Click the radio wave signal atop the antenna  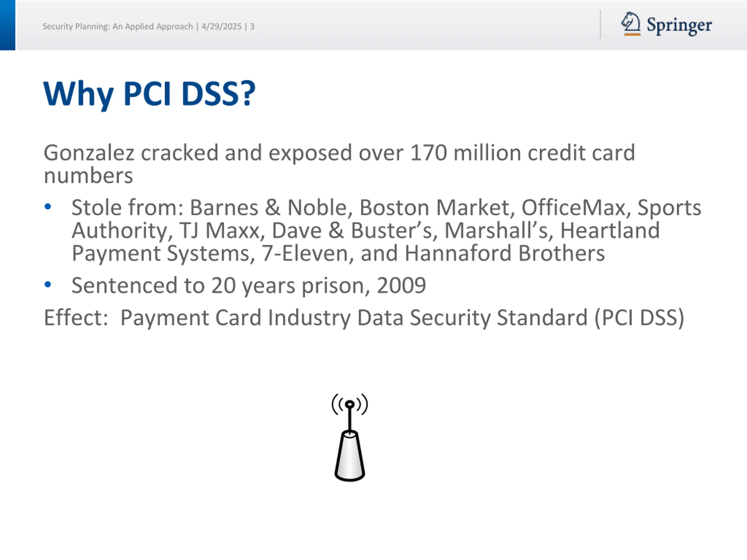click(350, 404)
